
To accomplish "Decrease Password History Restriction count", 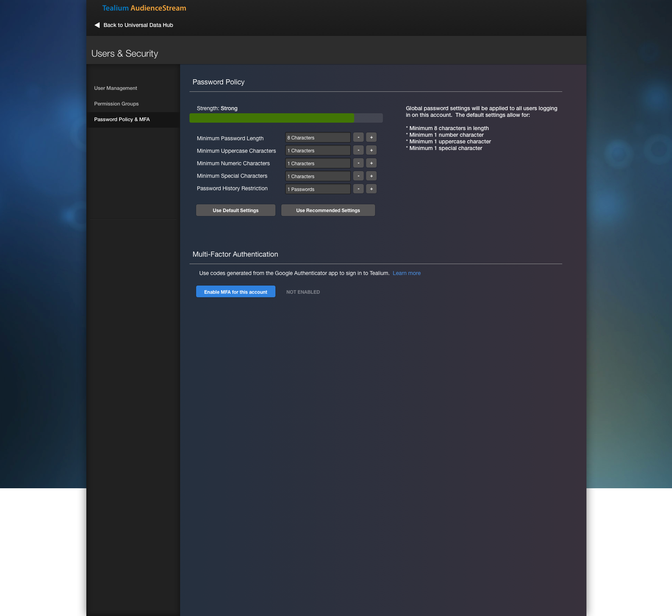I will pyautogui.click(x=358, y=189).
